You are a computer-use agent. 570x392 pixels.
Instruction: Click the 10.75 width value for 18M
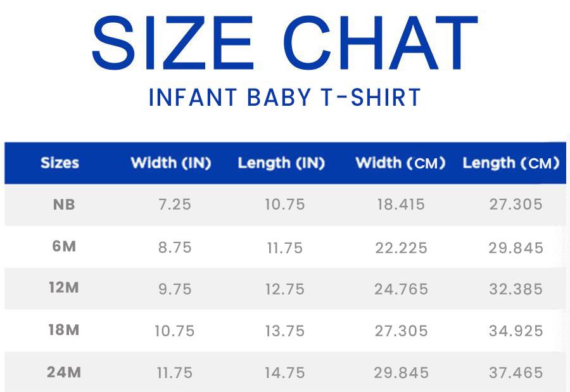click(x=174, y=331)
